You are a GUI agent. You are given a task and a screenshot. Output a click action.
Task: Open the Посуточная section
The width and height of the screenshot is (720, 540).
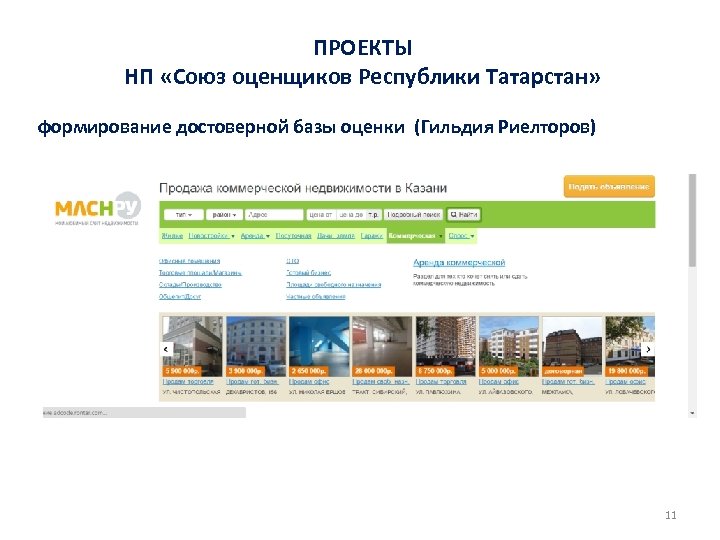point(293,236)
